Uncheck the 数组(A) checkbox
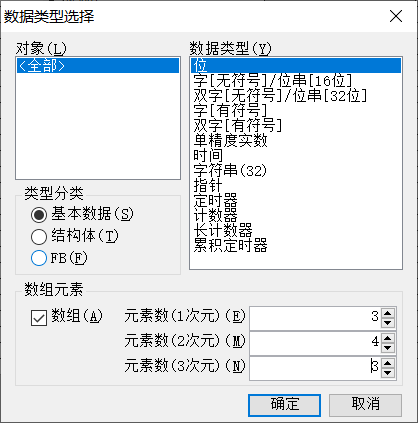Image resolution: width=418 pixels, height=423 pixels. coord(39,318)
